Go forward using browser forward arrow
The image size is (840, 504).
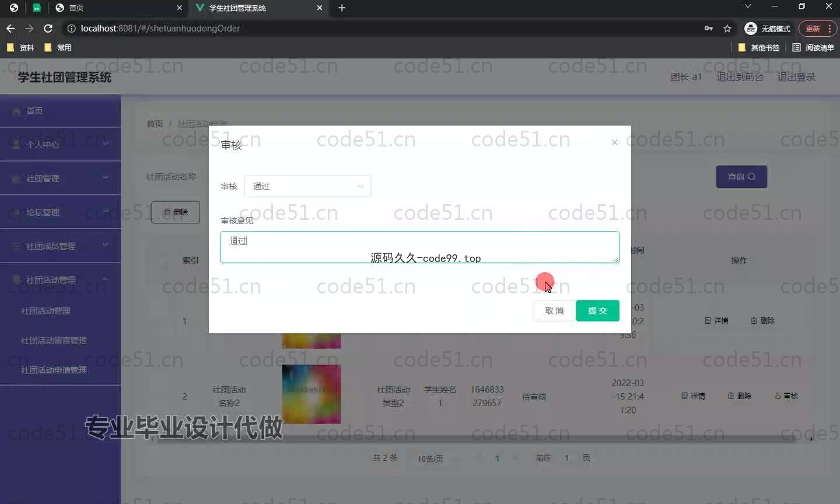click(29, 28)
